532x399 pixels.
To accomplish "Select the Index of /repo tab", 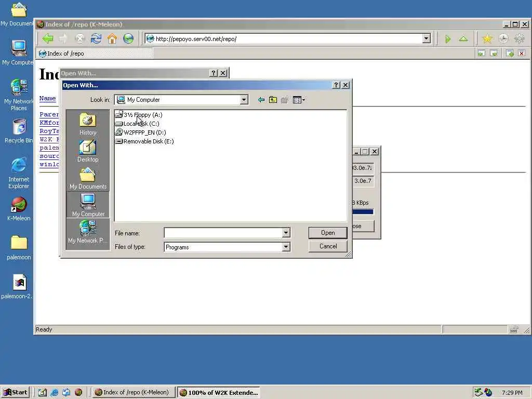I will click(x=95, y=54).
